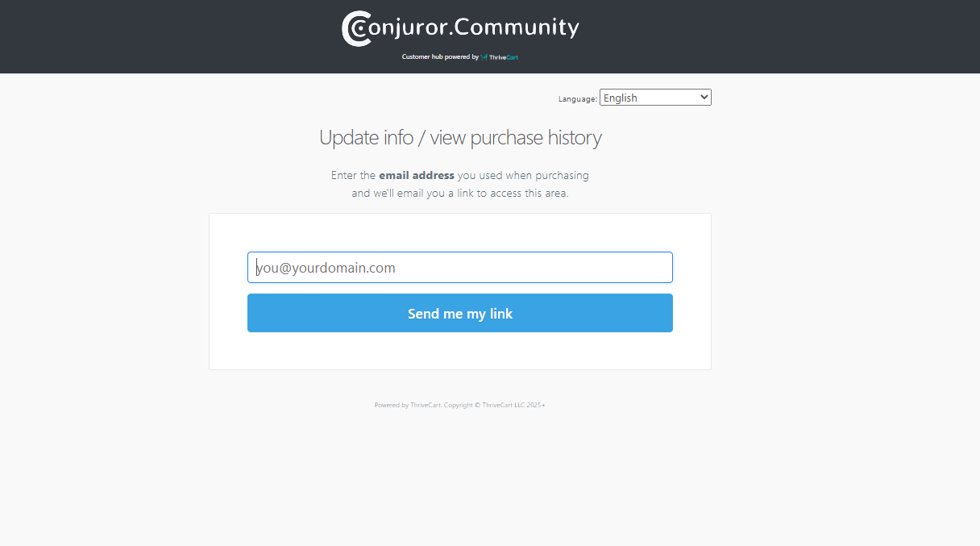Open the Language dropdown
Screen dimensions: 980x546
[655, 98]
